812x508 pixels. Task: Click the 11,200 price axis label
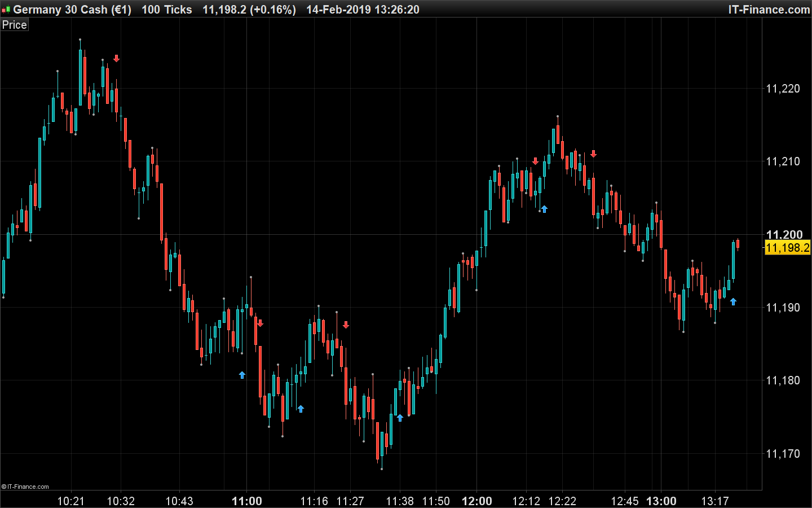[x=784, y=234]
